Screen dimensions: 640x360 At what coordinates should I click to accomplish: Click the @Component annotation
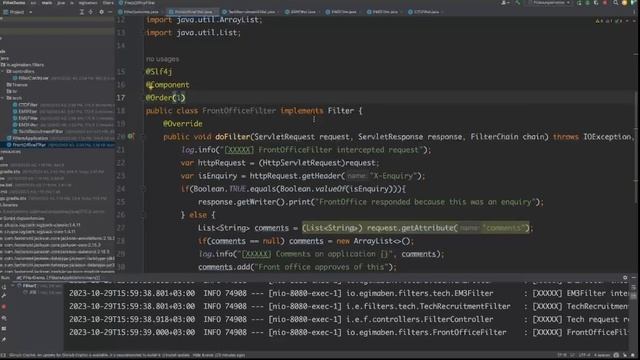click(167, 84)
